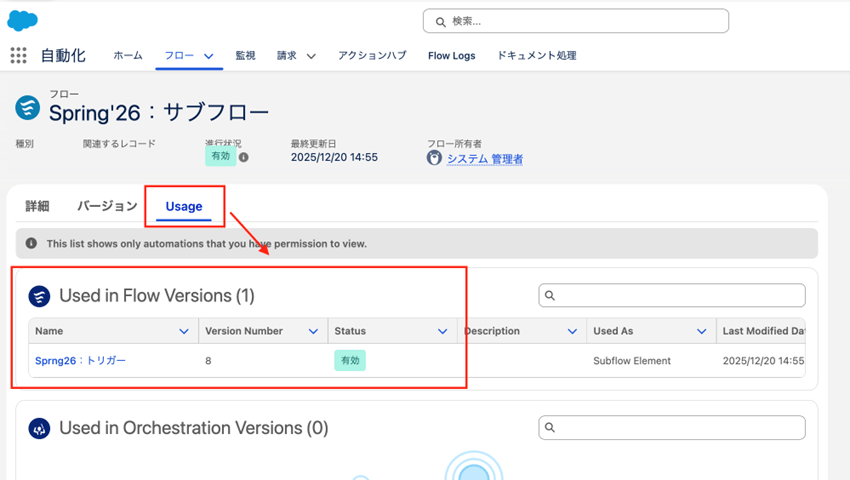Switch to the バージョン tab
The width and height of the screenshot is (850, 480).
pos(107,206)
